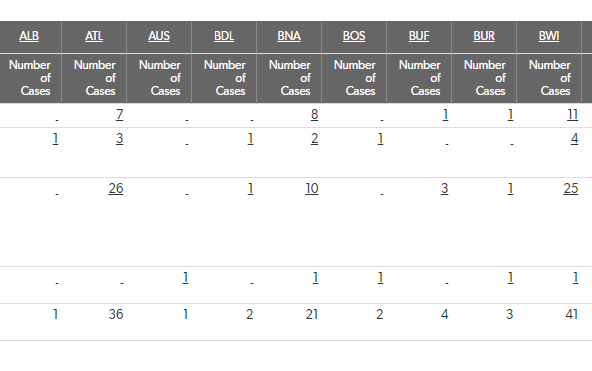
Task: Select the BOS column header link
Action: [354, 36]
